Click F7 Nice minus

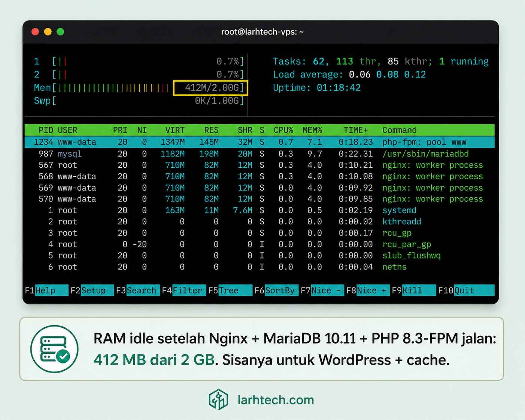tap(322, 290)
